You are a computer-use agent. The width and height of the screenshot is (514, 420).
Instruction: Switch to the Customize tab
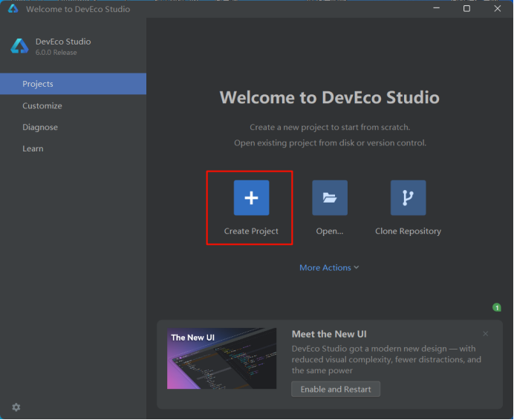[x=73, y=105]
